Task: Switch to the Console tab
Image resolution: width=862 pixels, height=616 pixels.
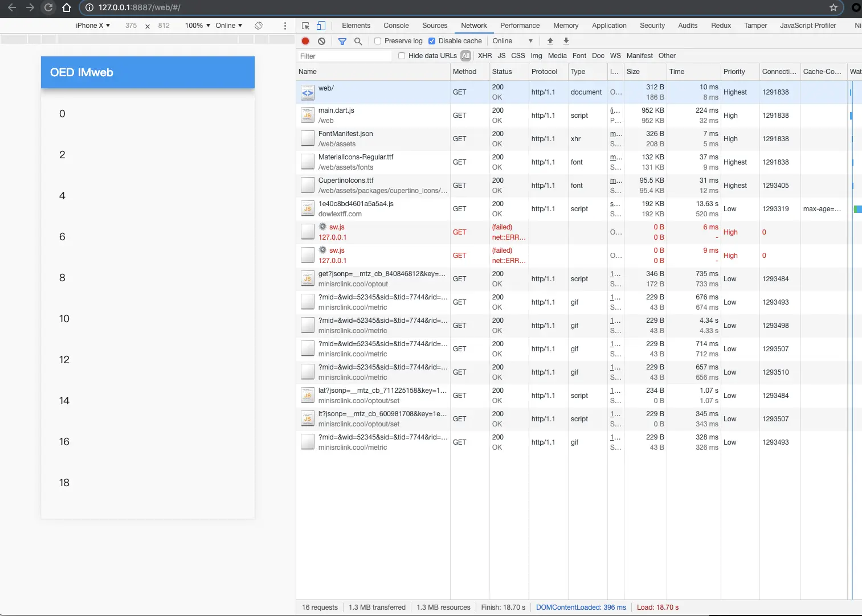Action: tap(396, 26)
